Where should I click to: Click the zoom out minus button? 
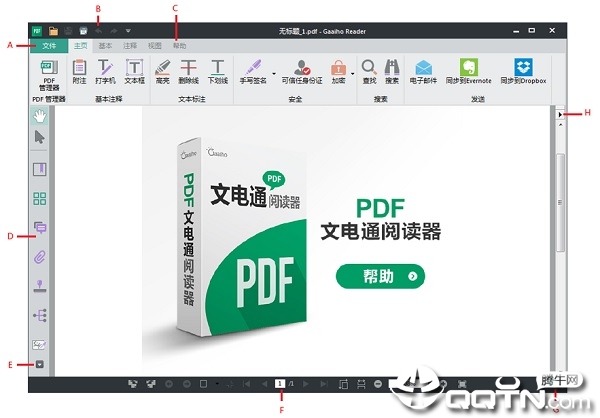[378, 384]
